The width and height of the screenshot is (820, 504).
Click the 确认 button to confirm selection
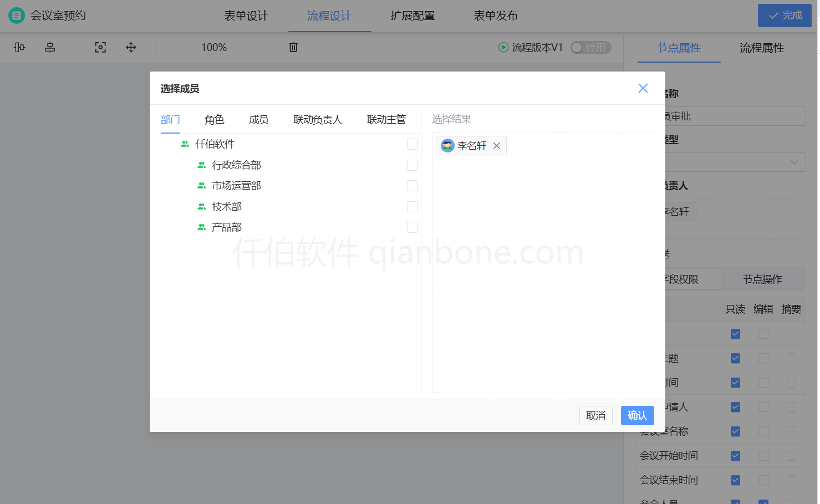(637, 415)
